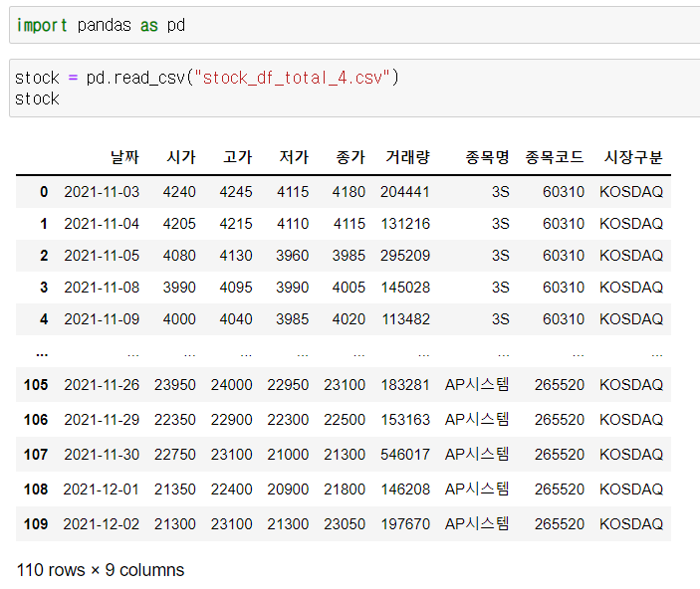
Task: Click date cell 2021-11-09
Action: click(102, 319)
